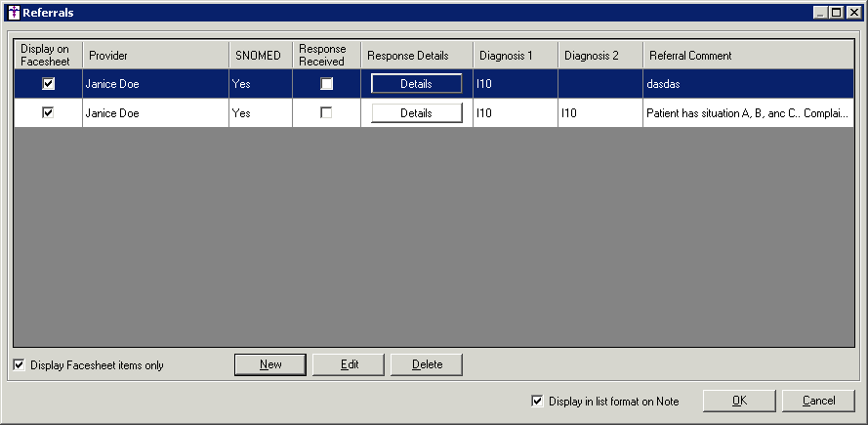This screenshot has height=425, width=868.
Task: Cancel the Referrals dialog
Action: (x=818, y=401)
